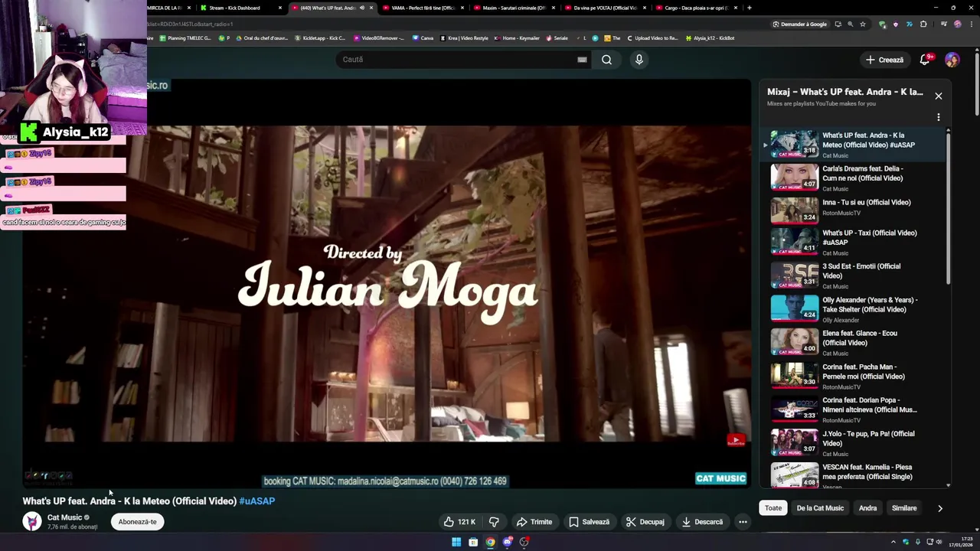
Task: Follow the #uASAP hashtag link
Action: click(257, 501)
